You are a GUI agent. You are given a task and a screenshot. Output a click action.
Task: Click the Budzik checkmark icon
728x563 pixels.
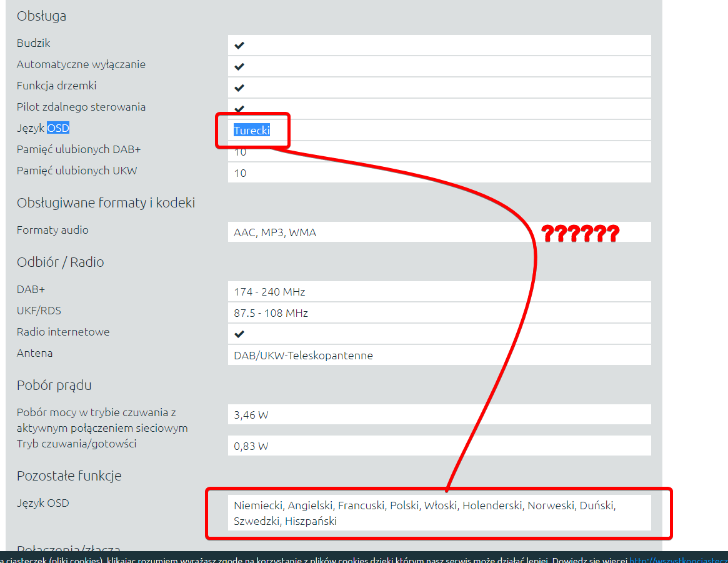pos(239,46)
